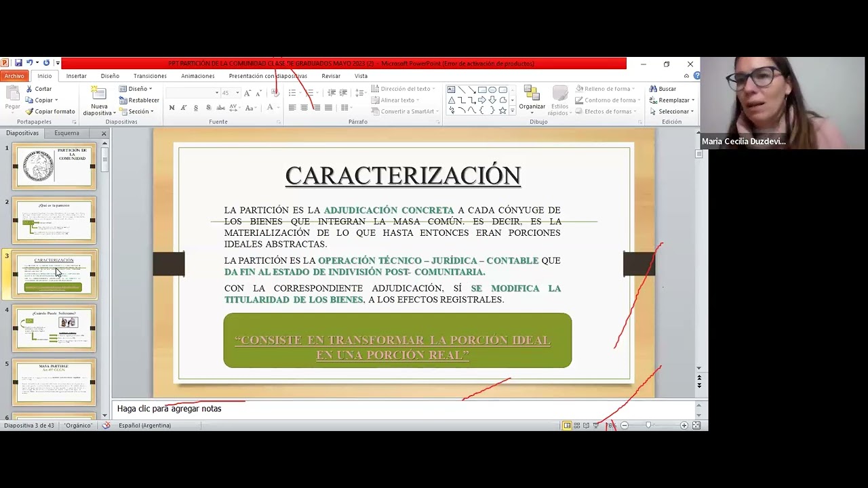The image size is (868, 488).
Task: Justify text in Párrafo group
Action: pos(328,108)
